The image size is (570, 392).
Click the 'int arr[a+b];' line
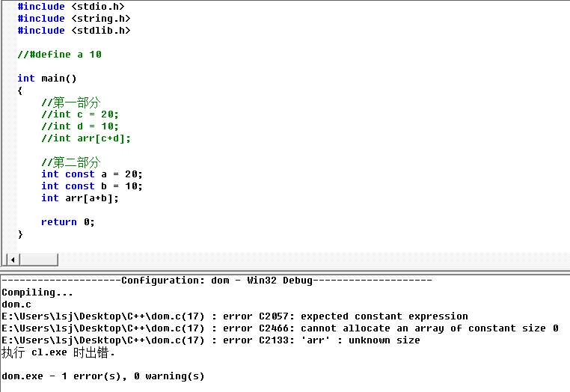(80, 198)
